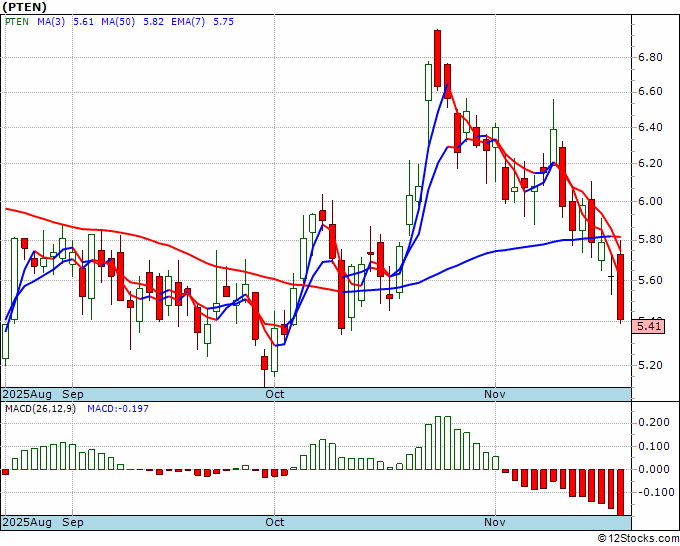The width and height of the screenshot is (680, 546).
Task: Click 2025Aug on MACD time axis
Action: [27, 522]
